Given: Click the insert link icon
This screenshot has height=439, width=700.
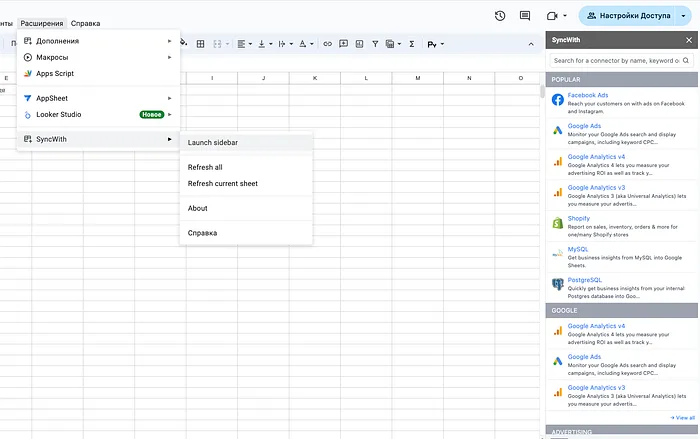Looking at the screenshot, I should pyautogui.click(x=328, y=44).
